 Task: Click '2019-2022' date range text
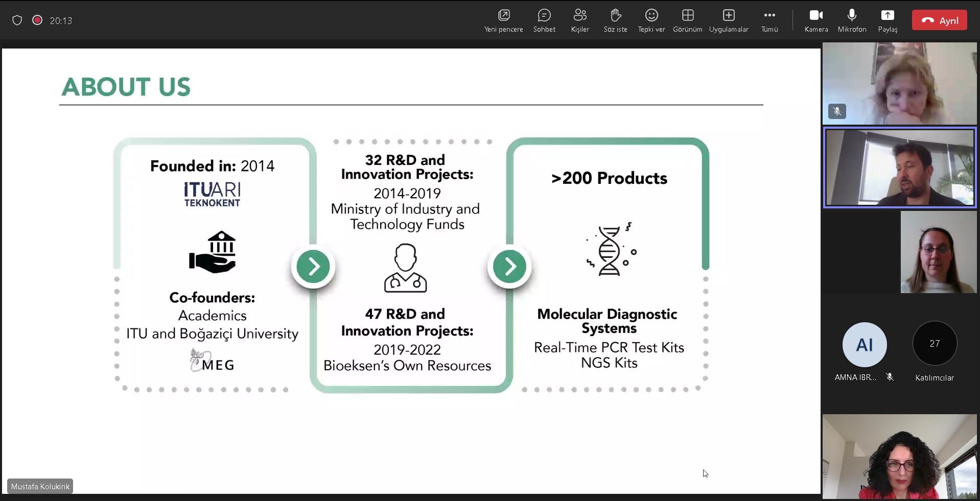tap(407, 350)
